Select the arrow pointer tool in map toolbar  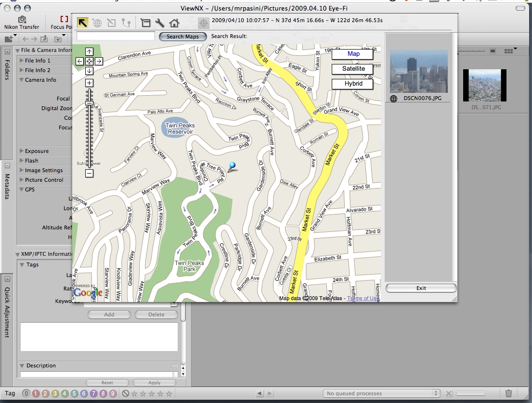tap(83, 23)
